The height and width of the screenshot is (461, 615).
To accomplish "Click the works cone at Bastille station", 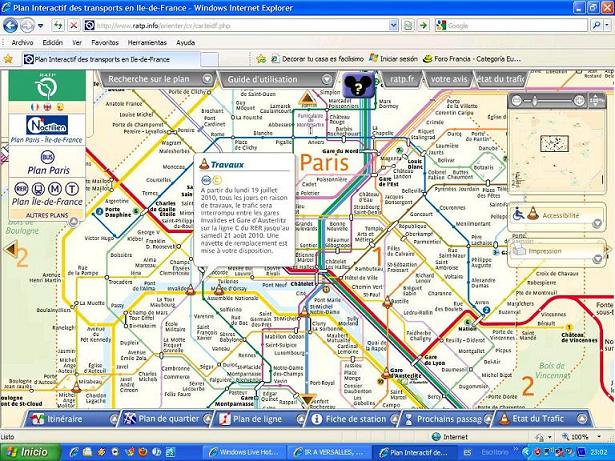I will (x=388, y=302).
